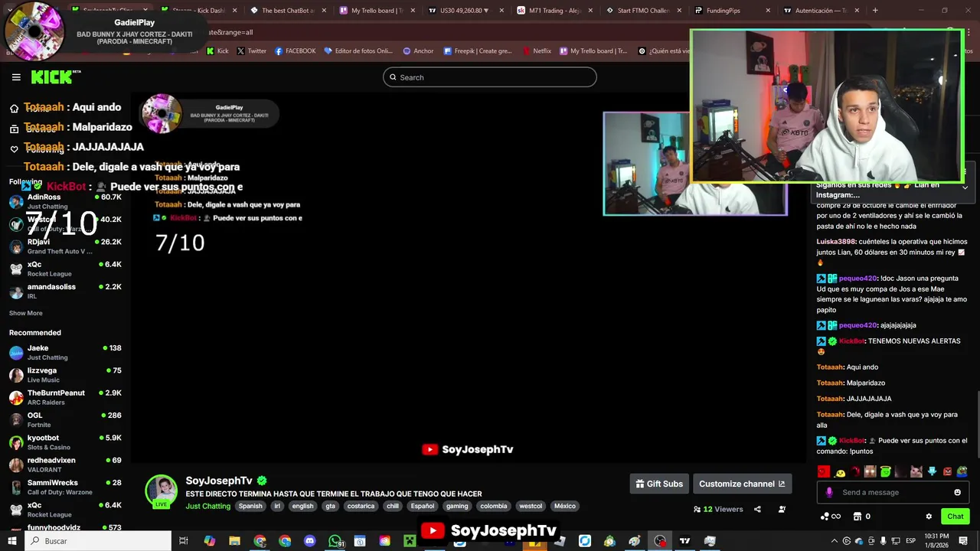Click the SoyJosephTv verified badge

pos(262,481)
